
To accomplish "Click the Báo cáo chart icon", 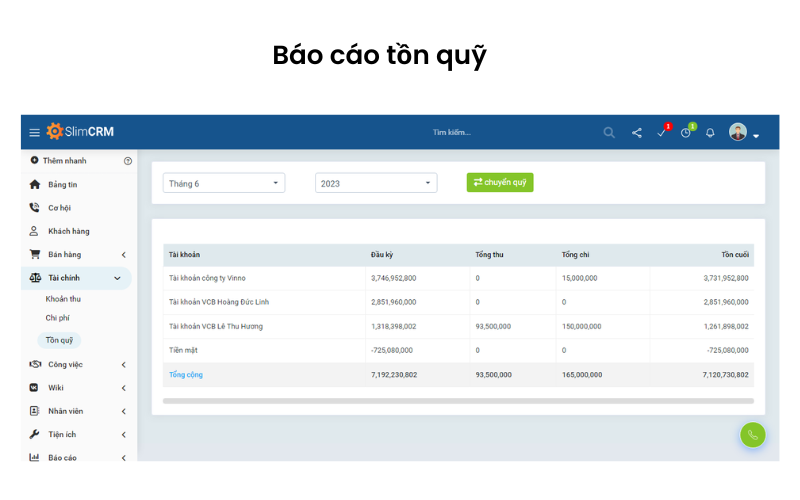I will click(x=34, y=457).
